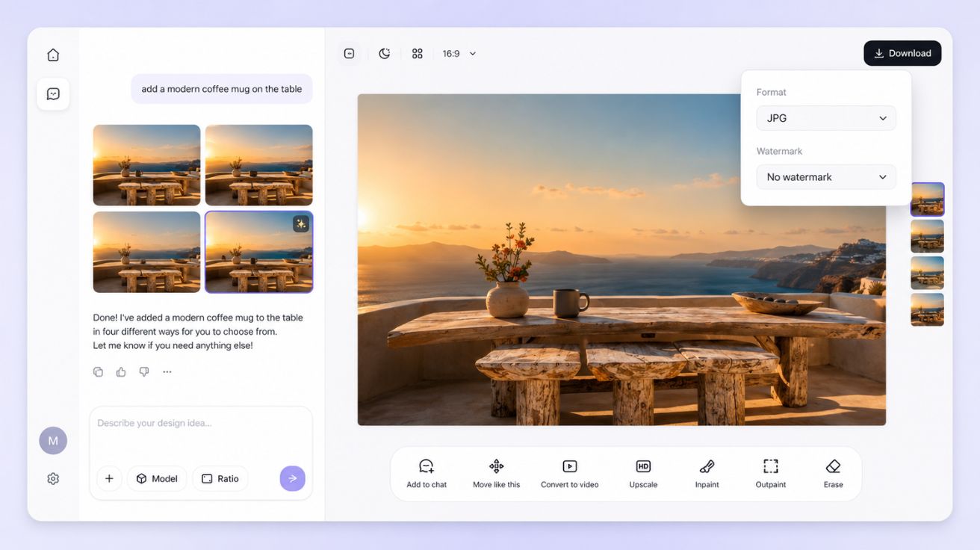This screenshot has width=980, height=550.
Task: Select first thumbnail in right strip
Action: coord(927,200)
